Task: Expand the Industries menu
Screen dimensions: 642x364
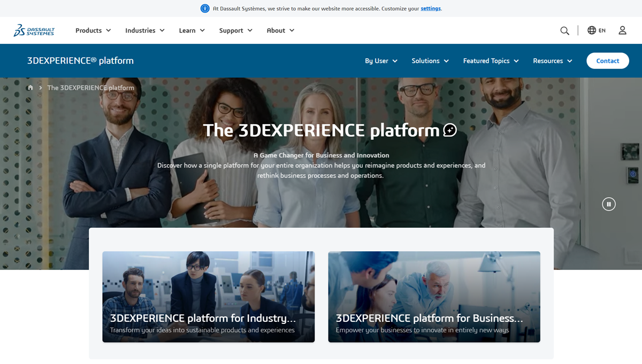Action: pyautogui.click(x=145, y=30)
